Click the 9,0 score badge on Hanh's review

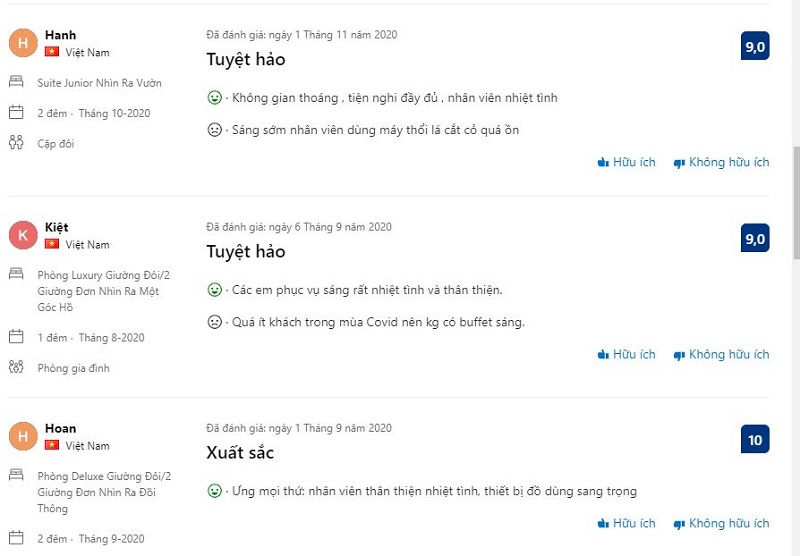pos(755,46)
